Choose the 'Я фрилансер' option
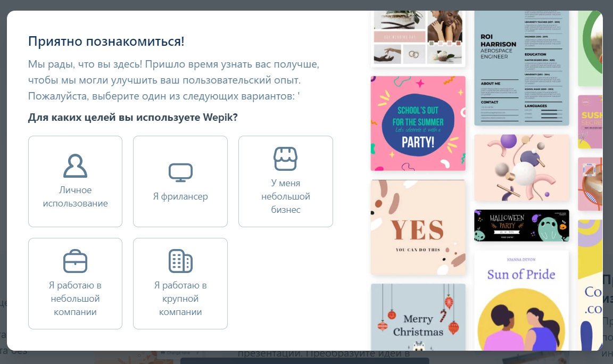 [180, 181]
